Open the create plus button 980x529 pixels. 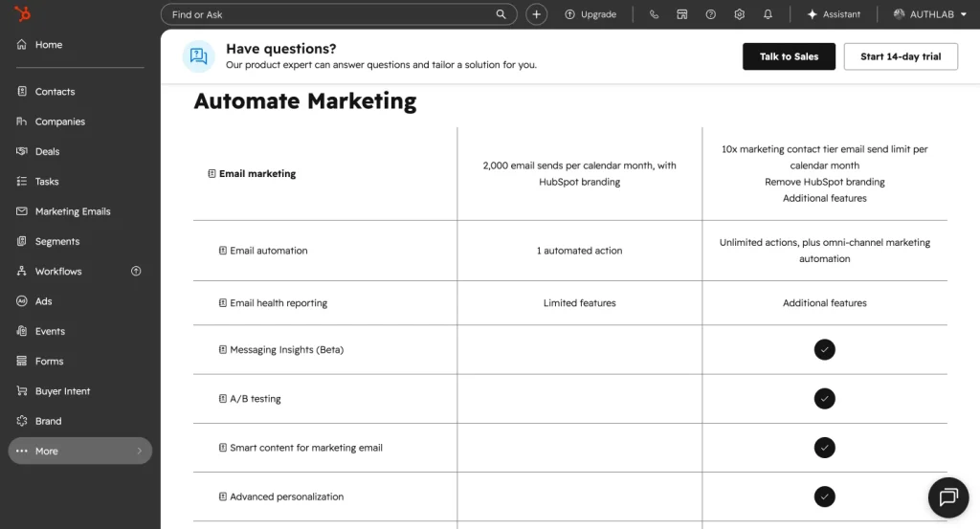coord(536,14)
